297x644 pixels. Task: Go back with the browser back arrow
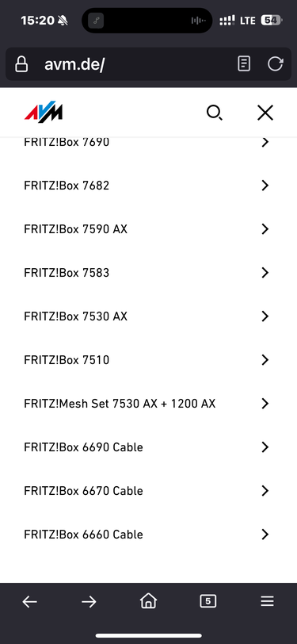29,602
